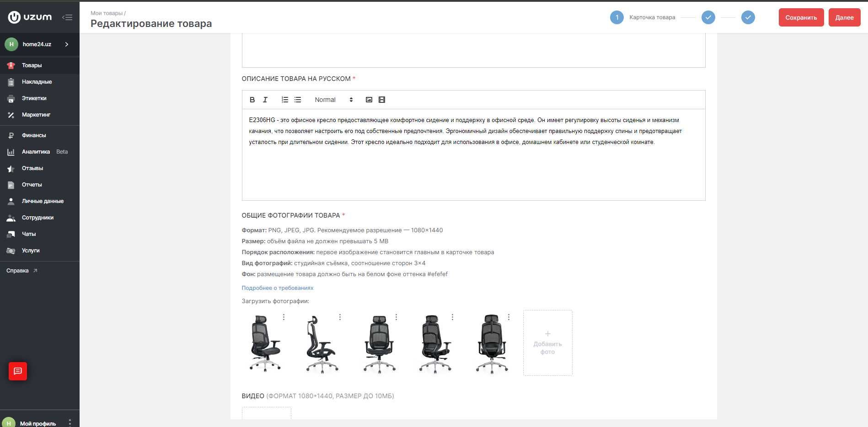Open the red chat support widget
Image resolution: width=868 pixels, height=427 pixels.
click(18, 371)
